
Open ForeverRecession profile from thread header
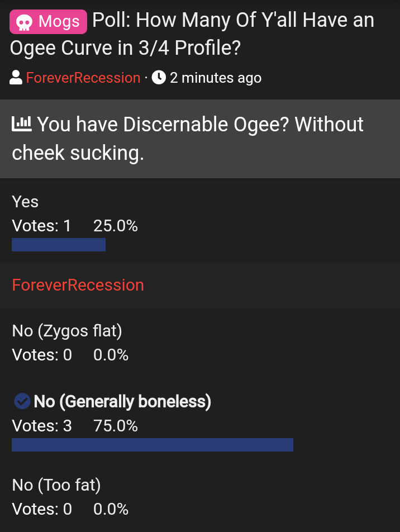point(83,78)
